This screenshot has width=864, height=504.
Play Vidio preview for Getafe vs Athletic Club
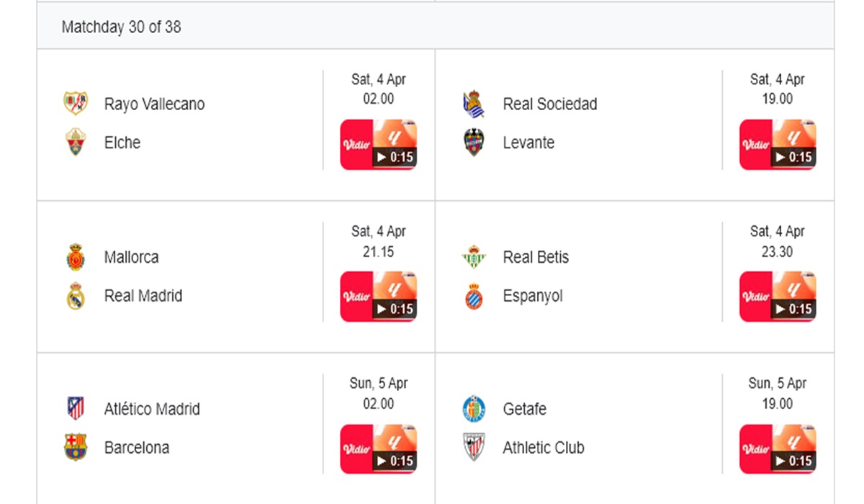(777, 449)
